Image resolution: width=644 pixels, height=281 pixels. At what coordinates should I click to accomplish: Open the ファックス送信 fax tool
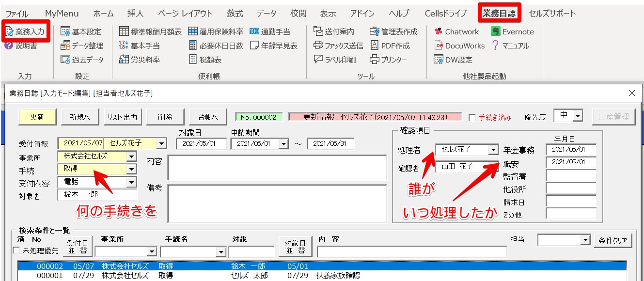pos(338,46)
